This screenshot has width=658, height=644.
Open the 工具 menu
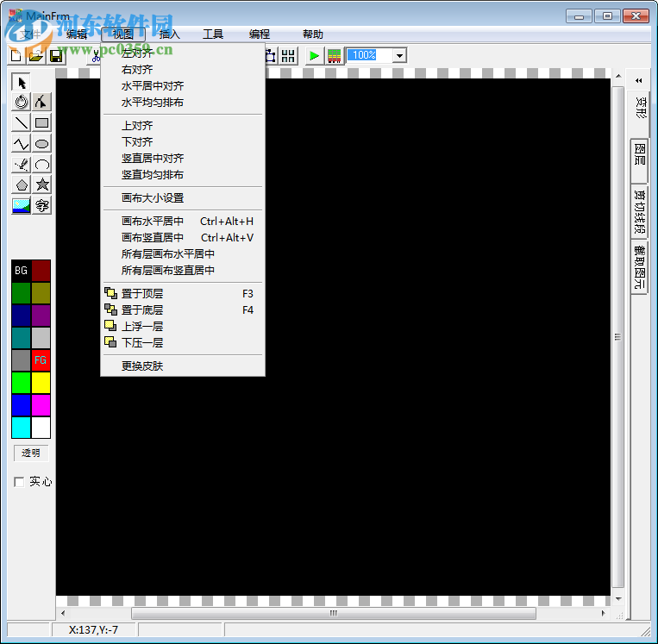(x=213, y=34)
